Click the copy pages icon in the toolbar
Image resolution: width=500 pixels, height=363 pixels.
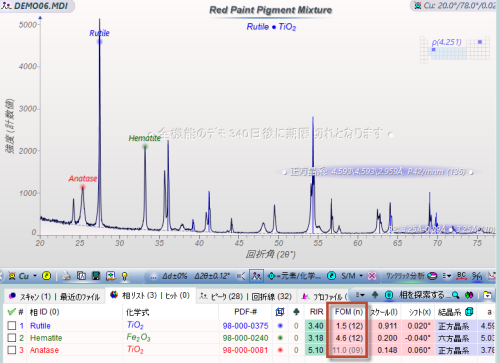coord(81,276)
